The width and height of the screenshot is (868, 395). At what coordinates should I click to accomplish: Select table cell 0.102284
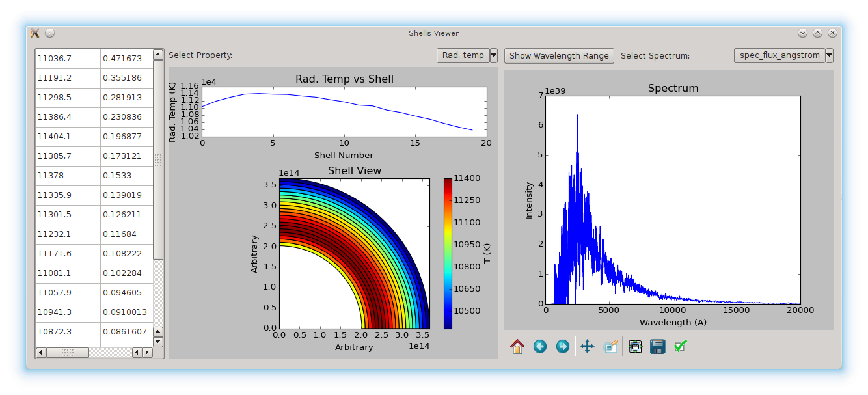(x=127, y=273)
